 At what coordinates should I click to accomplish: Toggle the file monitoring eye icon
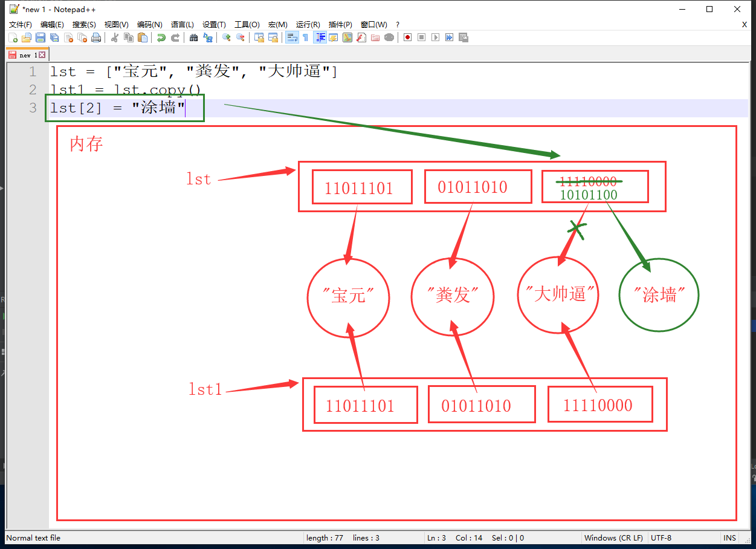389,37
